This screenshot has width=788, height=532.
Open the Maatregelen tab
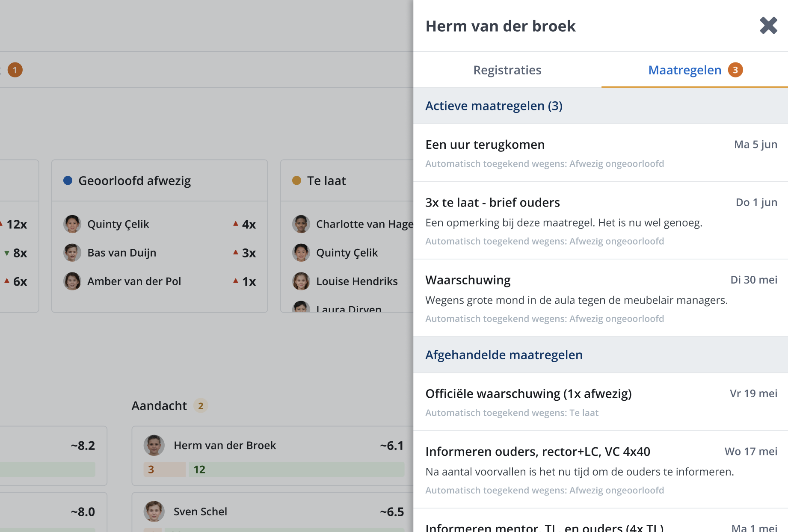tap(694, 70)
